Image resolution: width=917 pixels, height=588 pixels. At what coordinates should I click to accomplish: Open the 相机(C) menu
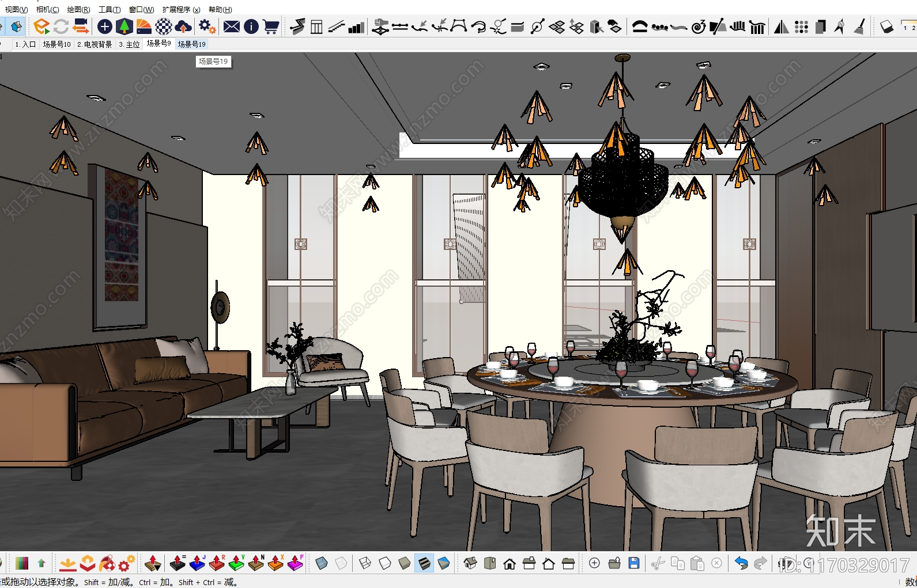(47, 10)
